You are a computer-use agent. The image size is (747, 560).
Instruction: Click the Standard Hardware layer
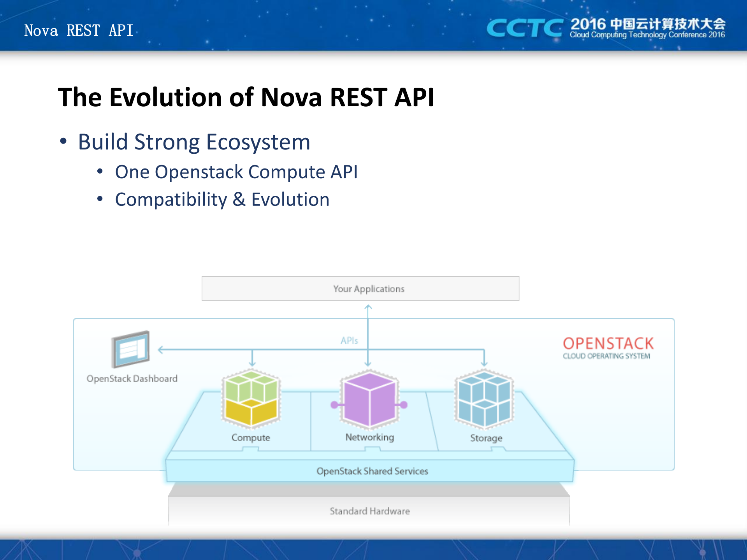(369, 511)
